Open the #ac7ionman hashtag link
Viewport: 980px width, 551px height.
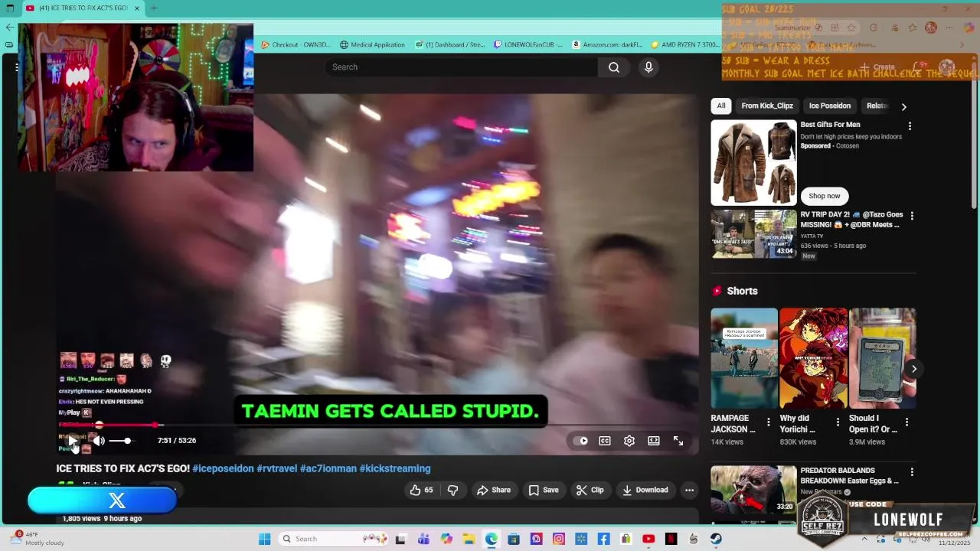[x=328, y=468]
